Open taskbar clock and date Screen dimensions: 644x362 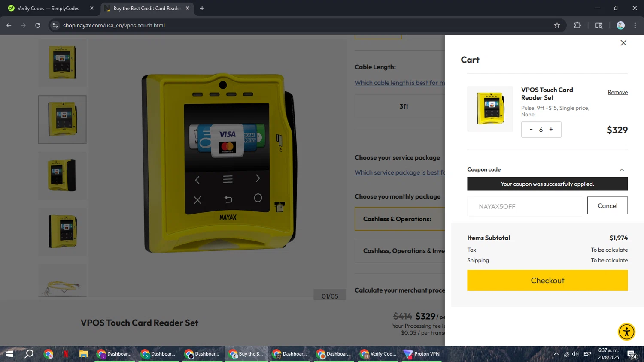(608, 354)
